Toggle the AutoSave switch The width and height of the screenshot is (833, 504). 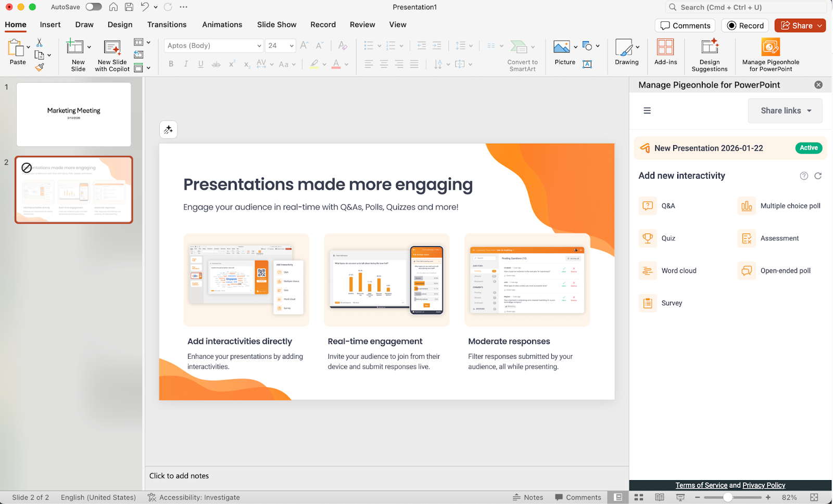(94, 7)
